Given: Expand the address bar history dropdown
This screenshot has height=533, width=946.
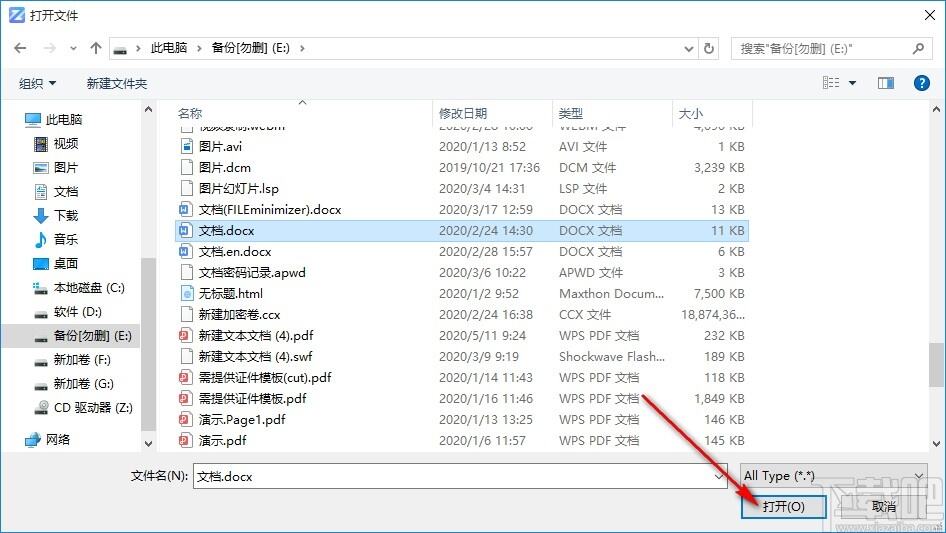Looking at the screenshot, I should click(x=688, y=49).
